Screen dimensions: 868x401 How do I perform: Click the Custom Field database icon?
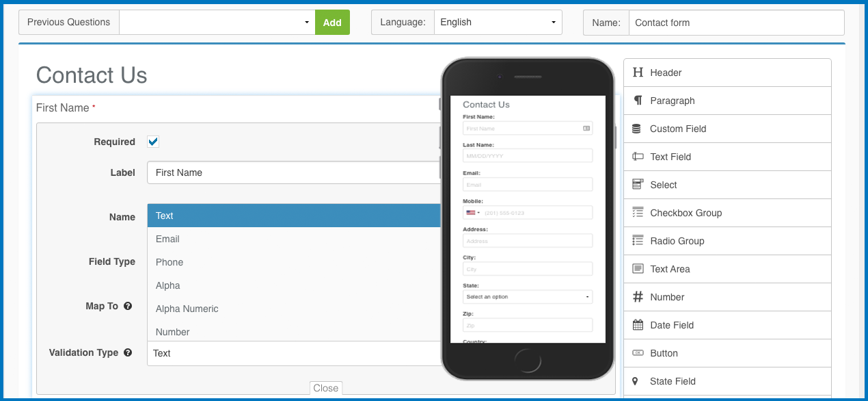(637, 129)
